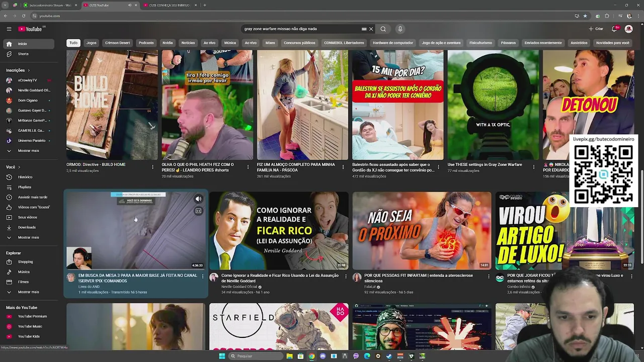The width and height of the screenshot is (644, 362).
Task: Select the Crimson Desert chip
Action: tap(117, 43)
